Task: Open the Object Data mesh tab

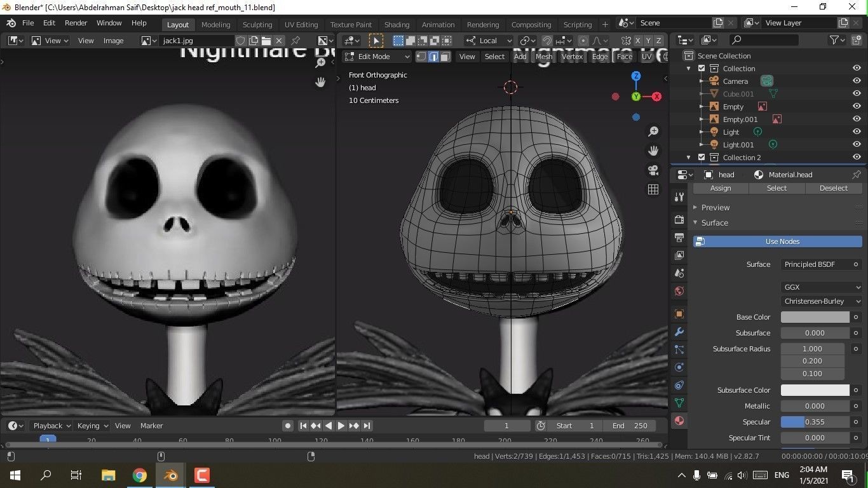Action: [x=679, y=403]
